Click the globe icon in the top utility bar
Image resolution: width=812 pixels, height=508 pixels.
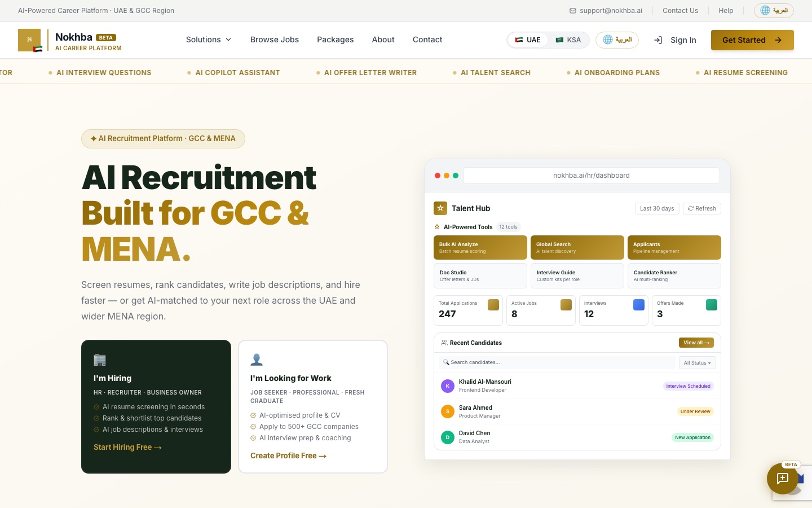click(x=765, y=10)
